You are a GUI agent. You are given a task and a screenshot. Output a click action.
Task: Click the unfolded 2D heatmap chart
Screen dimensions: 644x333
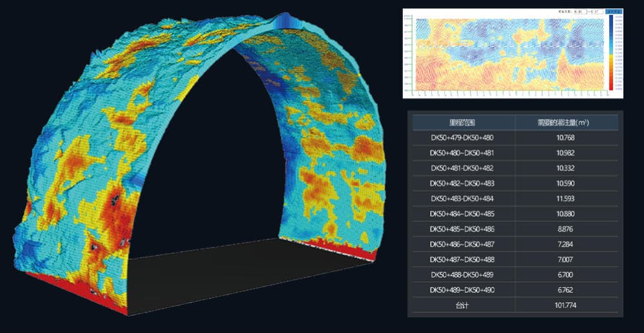[x=510, y=54]
